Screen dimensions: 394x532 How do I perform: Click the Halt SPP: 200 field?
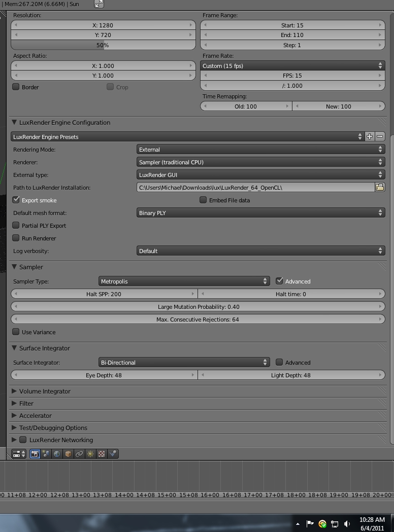point(104,294)
